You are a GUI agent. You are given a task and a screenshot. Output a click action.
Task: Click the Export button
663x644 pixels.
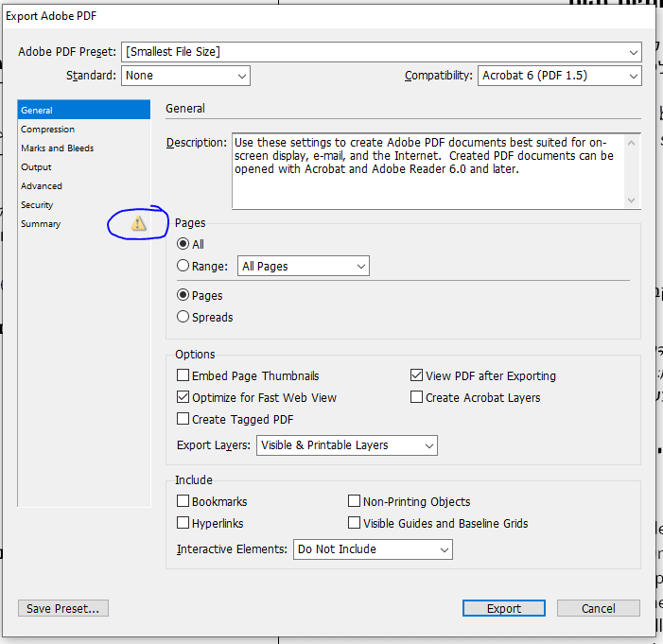503,608
